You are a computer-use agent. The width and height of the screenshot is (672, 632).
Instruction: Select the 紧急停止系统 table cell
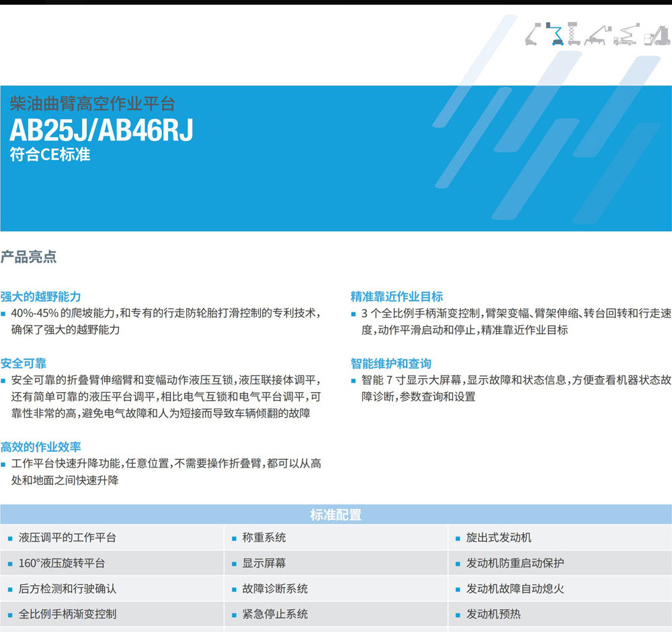275,614
